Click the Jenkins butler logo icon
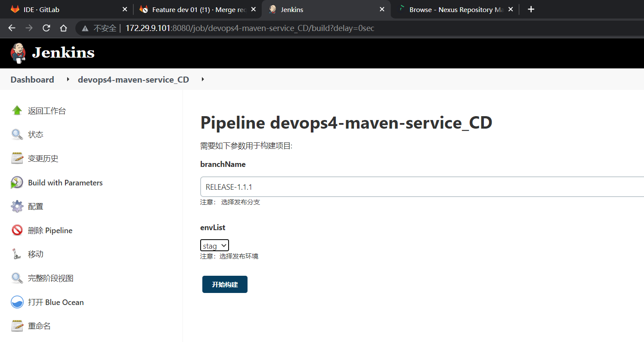Screen dimensions: 644x342 coord(18,53)
